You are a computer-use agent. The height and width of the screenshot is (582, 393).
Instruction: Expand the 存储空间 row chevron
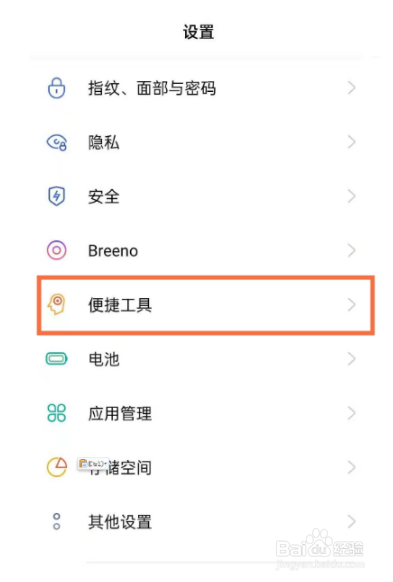click(x=351, y=467)
